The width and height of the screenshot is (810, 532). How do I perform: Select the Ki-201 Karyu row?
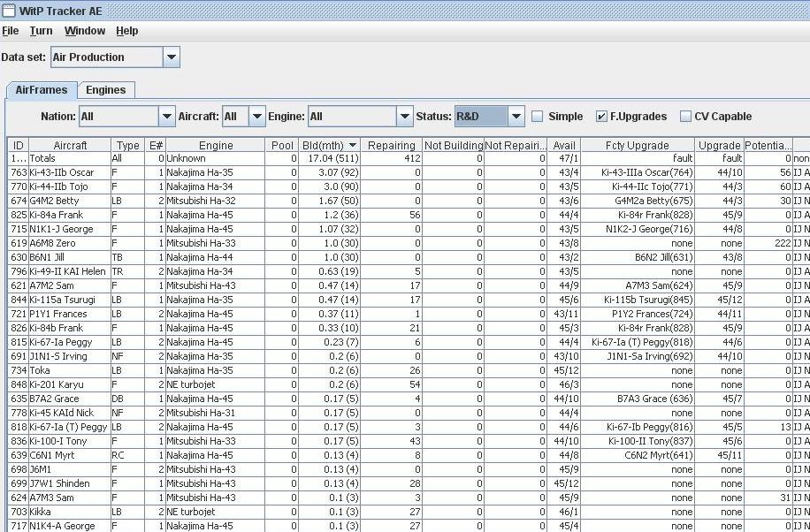pos(409,384)
